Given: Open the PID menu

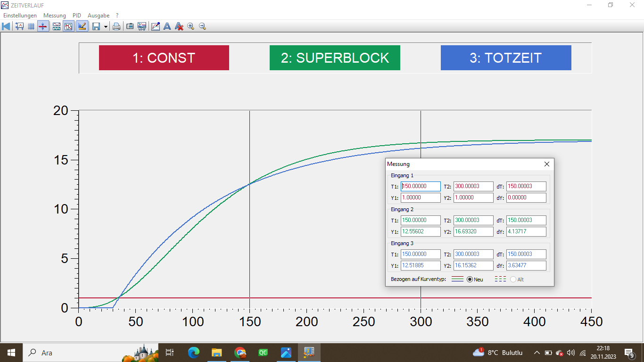Looking at the screenshot, I should point(76,15).
